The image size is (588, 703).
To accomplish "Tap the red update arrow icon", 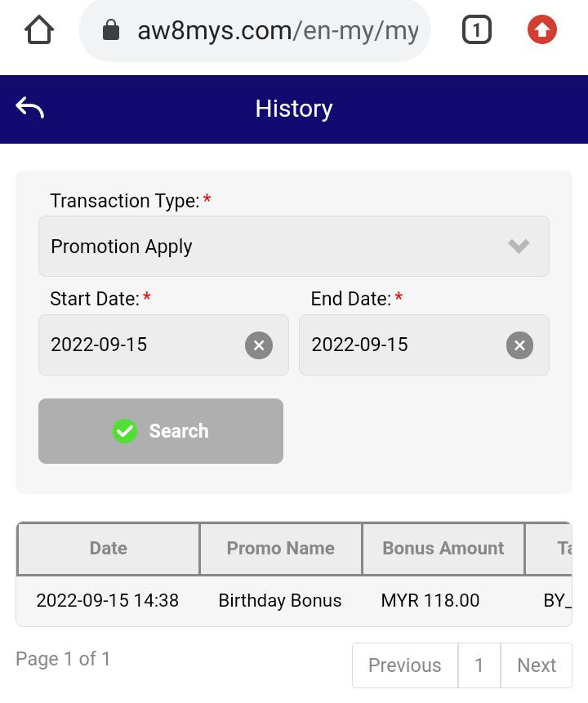I will (x=541, y=31).
